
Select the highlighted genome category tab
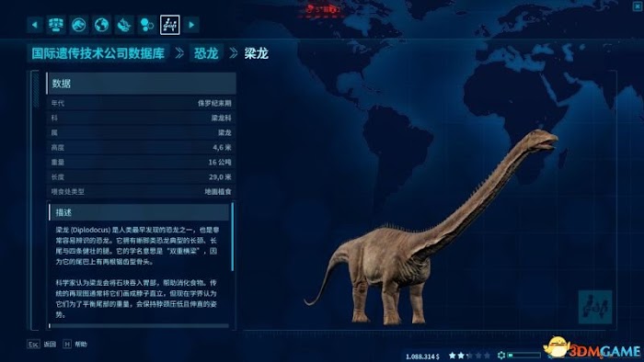coord(169,25)
